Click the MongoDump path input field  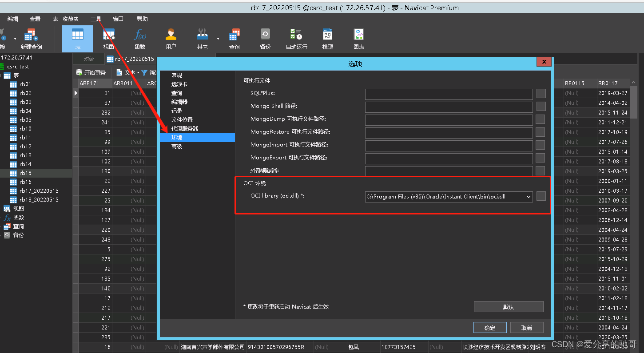point(449,119)
